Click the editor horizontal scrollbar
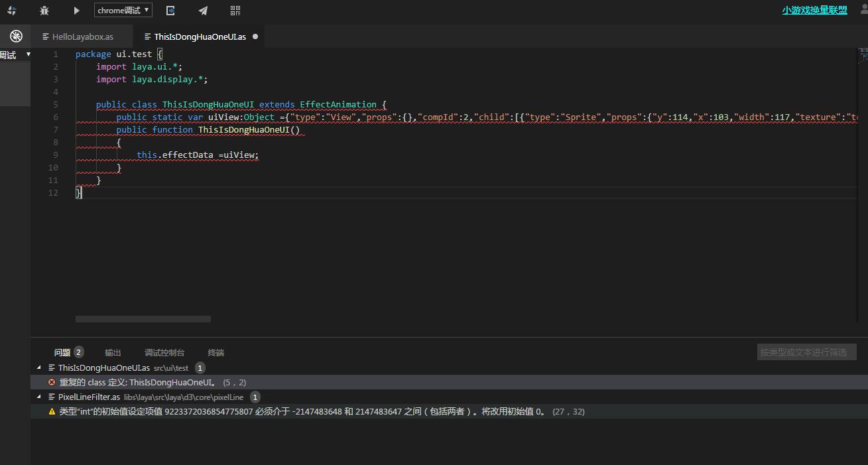Screen dimensions: 868x465 143,319
